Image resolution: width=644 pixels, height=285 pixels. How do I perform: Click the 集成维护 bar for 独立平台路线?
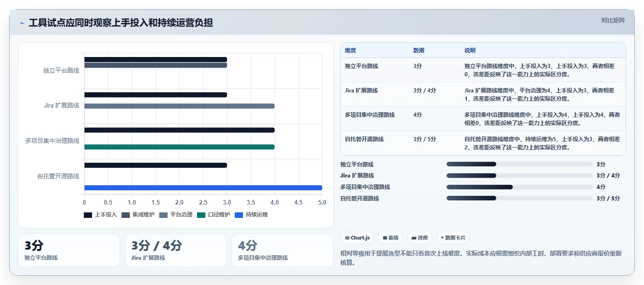pyautogui.click(x=156, y=65)
